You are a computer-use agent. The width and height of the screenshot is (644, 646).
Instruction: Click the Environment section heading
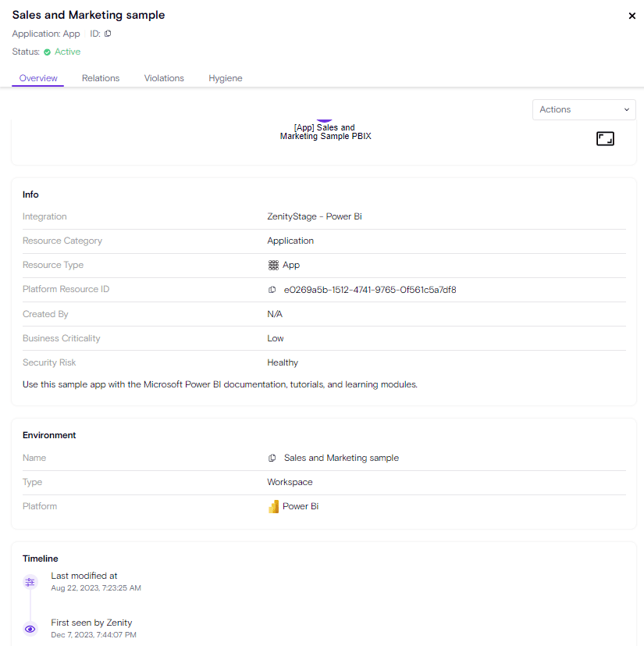click(49, 435)
